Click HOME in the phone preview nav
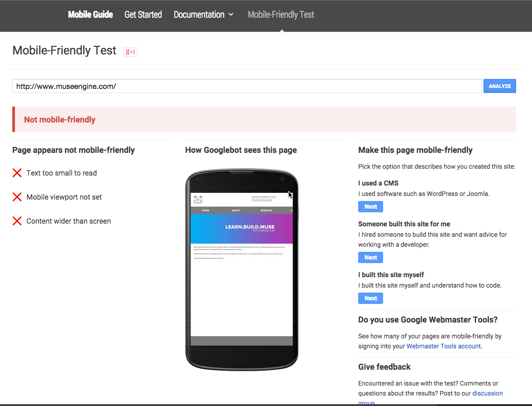 (206, 210)
